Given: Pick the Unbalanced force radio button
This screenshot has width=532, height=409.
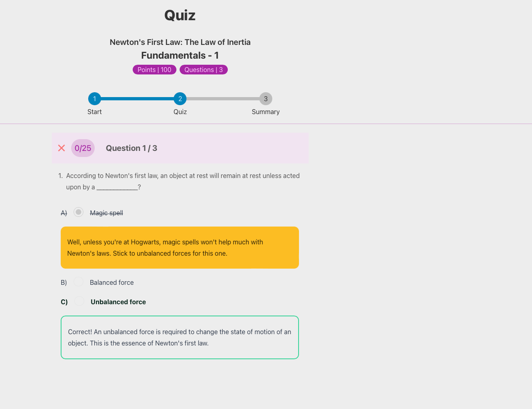Looking at the screenshot, I should click(79, 301).
